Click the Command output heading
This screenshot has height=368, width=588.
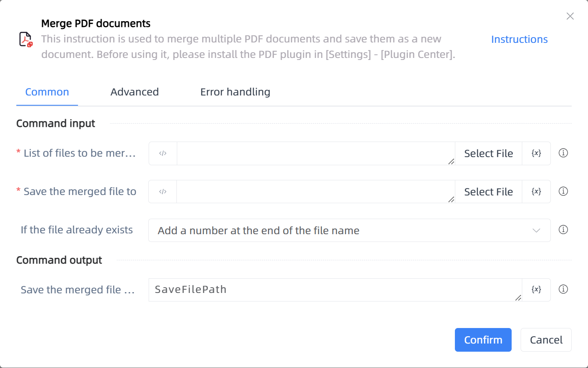[59, 260]
